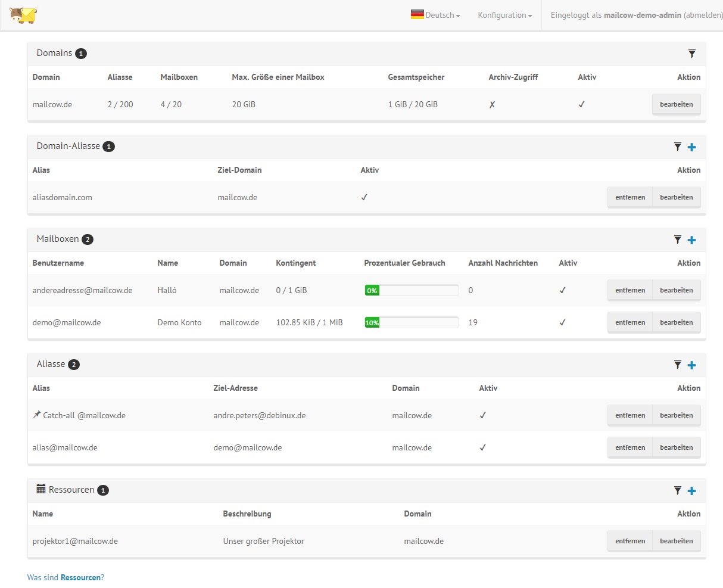Open the Deutsch language dropdown

pyautogui.click(x=435, y=15)
